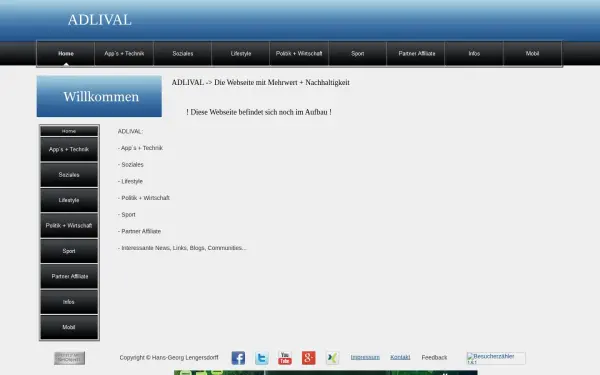
Task: Click the ADLIVAL site title
Action: pos(99,20)
